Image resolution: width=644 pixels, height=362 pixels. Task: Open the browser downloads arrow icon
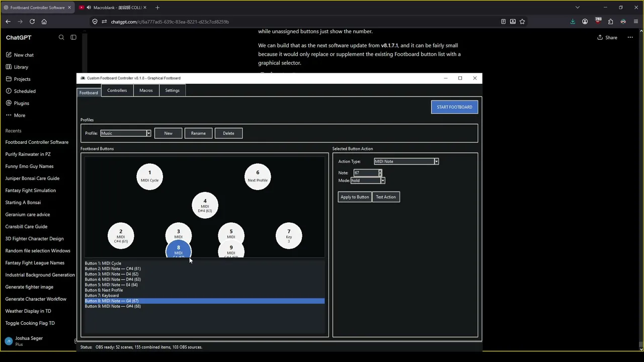click(573, 22)
